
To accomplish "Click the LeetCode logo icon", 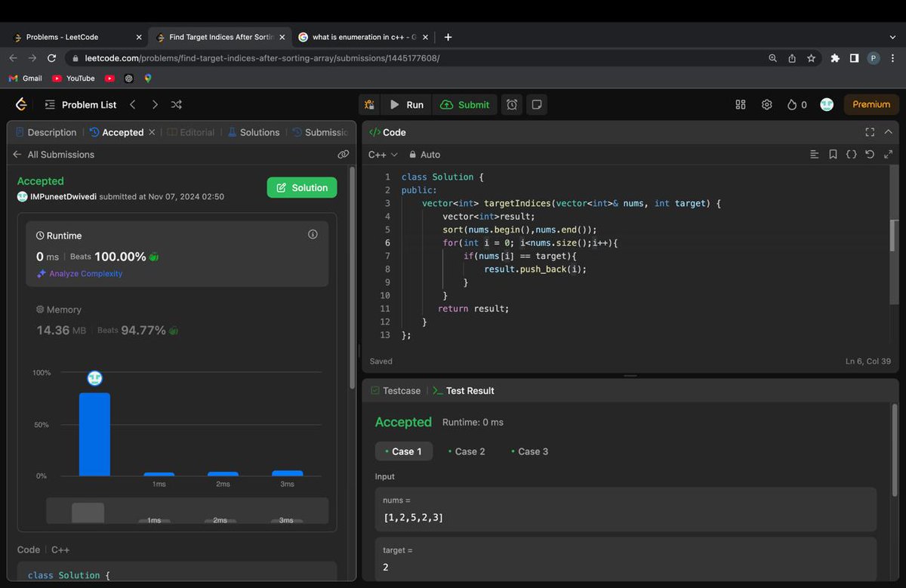I will point(21,104).
